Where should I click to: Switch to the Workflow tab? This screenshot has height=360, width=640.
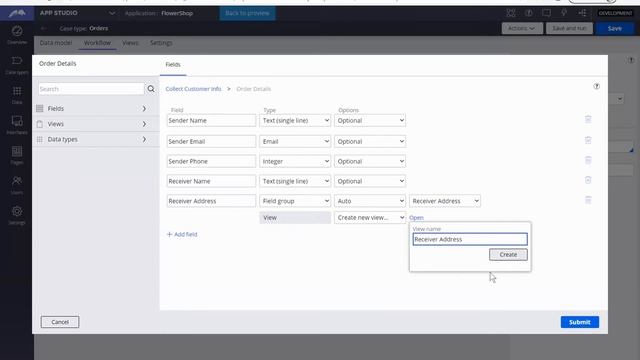point(97,43)
